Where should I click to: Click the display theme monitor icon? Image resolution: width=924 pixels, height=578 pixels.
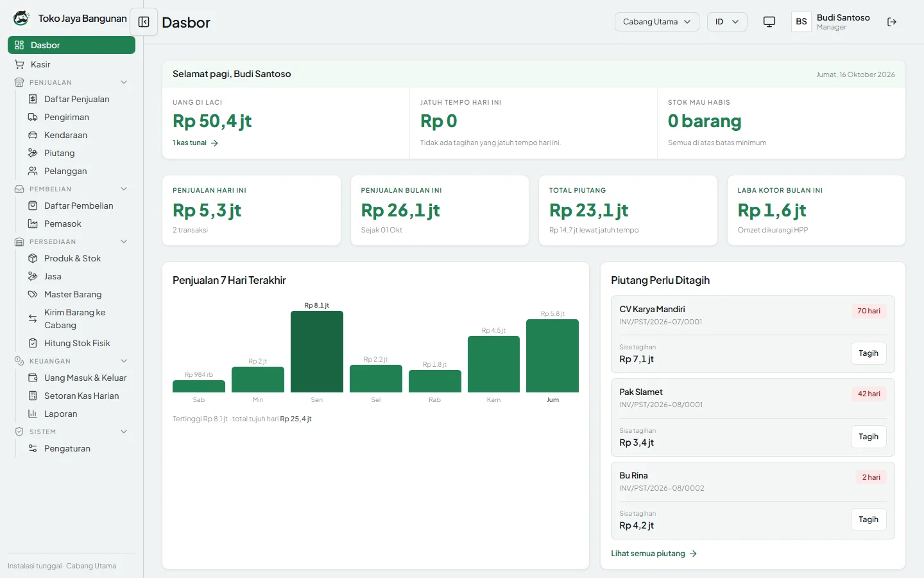tap(769, 22)
